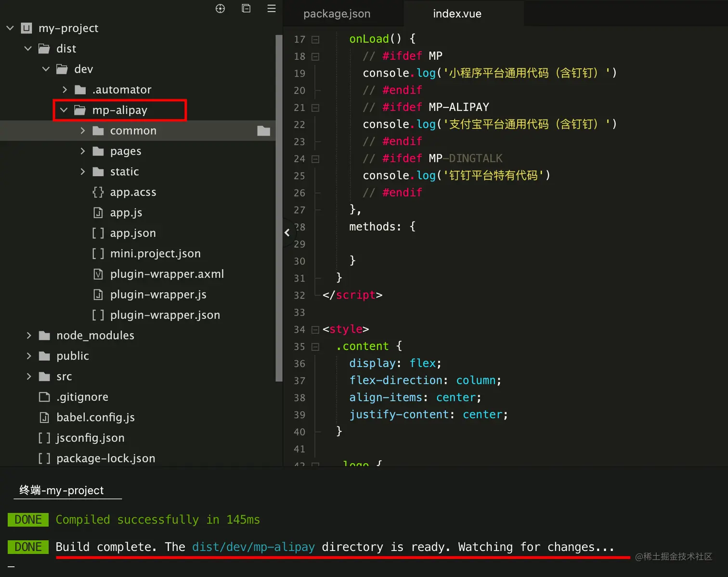Open the dist/dev/mp-alipay path in terminal

(253, 547)
